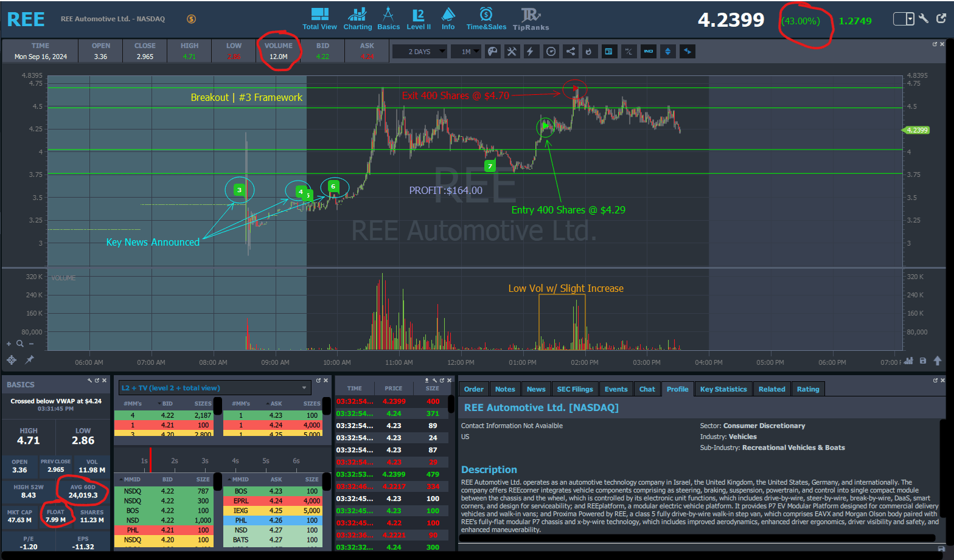Image resolution: width=954 pixels, height=560 pixels.
Task: Open Basics panel settings wrench
Action: pyautogui.click(x=89, y=380)
